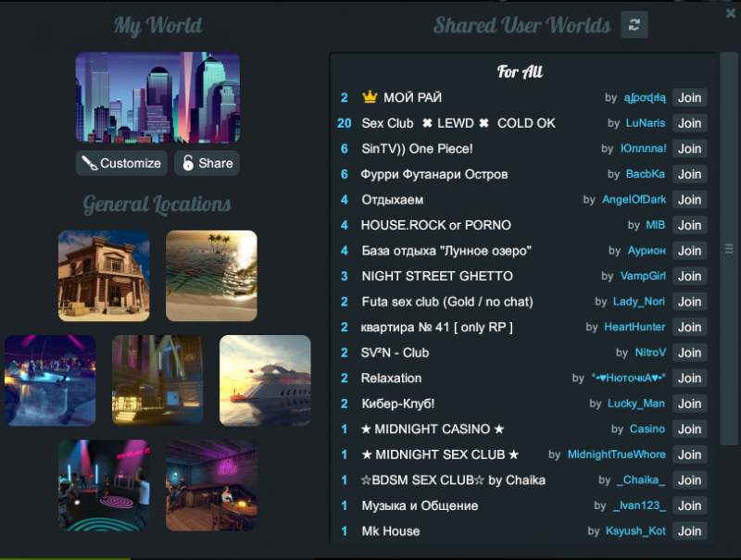Open AngelOfDark's user profile link

(x=634, y=200)
